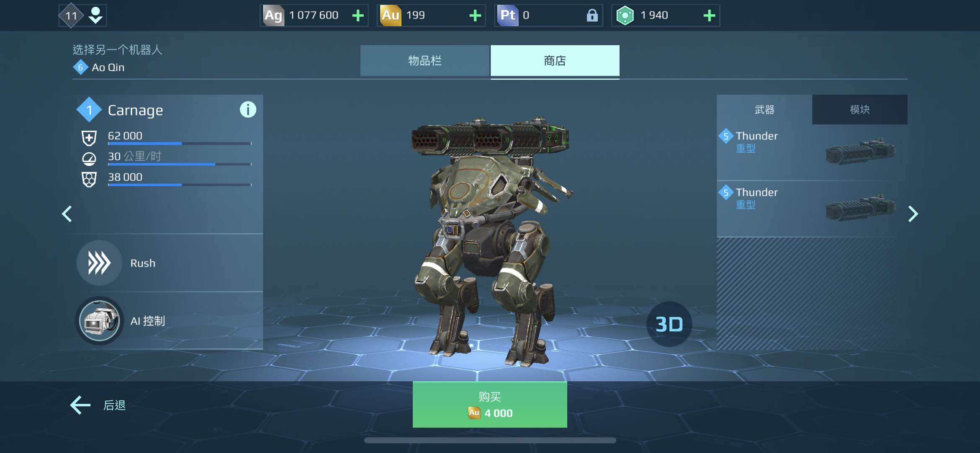Add more green components with plus
The height and width of the screenshot is (453, 980).
pos(709,16)
